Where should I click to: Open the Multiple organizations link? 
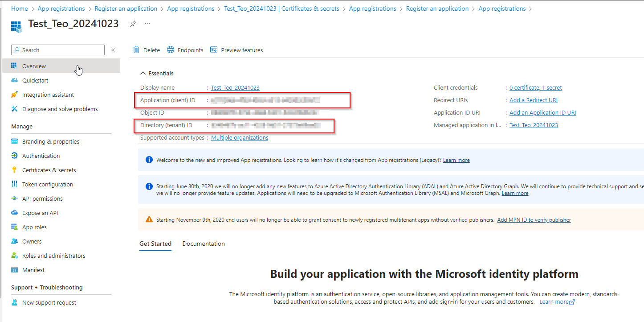coord(240,138)
